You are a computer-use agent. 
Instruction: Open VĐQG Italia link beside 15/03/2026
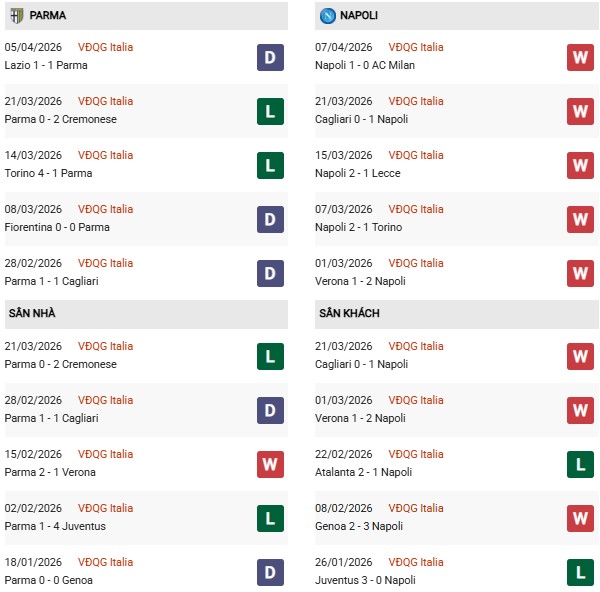[x=417, y=156]
